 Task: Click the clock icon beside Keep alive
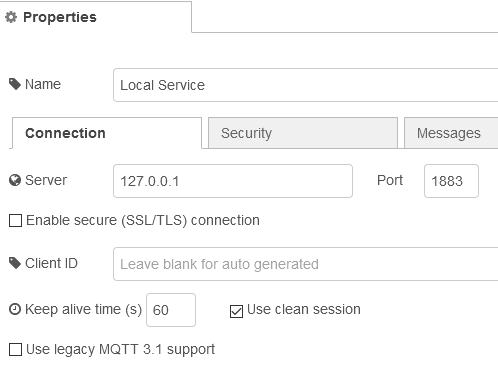pos(15,309)
